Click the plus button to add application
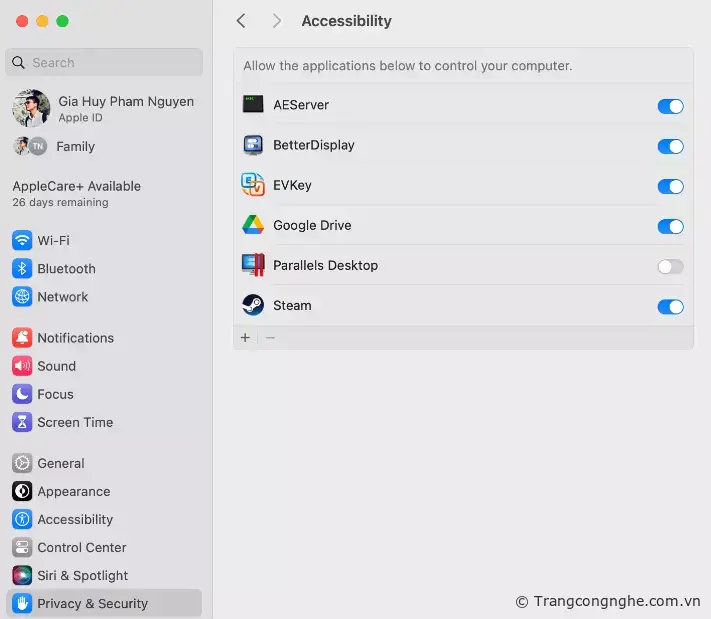This screenshot has height=619, width=711. [x=245, y=338]
